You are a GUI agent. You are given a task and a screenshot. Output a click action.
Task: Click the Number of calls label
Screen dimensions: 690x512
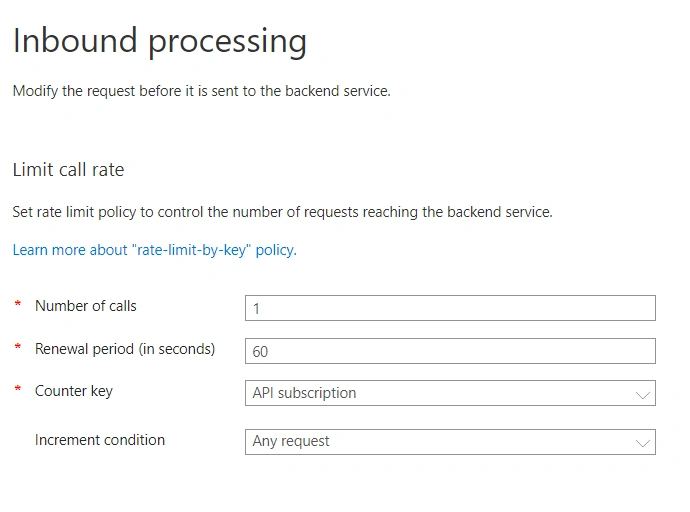86,306
